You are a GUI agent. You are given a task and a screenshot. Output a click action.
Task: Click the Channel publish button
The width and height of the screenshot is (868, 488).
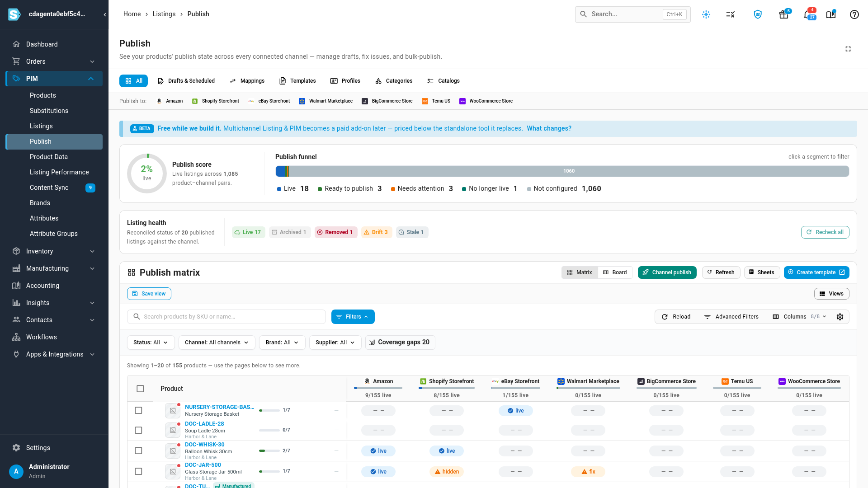(667, 272)
